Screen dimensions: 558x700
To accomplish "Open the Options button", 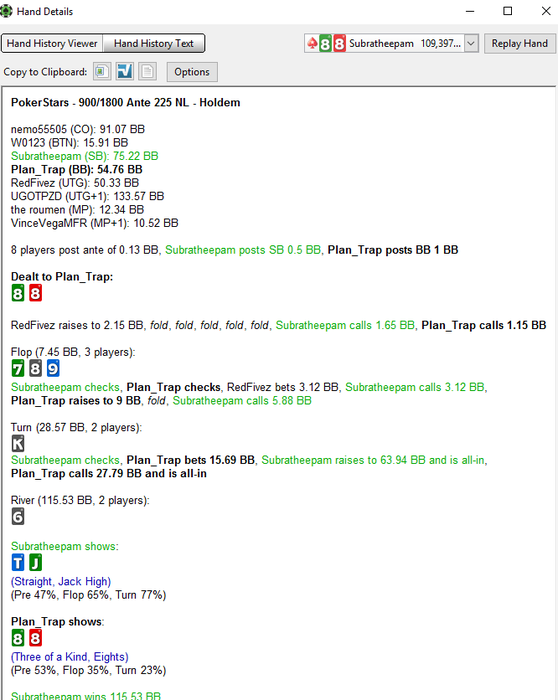I will [x=192, y=72].
